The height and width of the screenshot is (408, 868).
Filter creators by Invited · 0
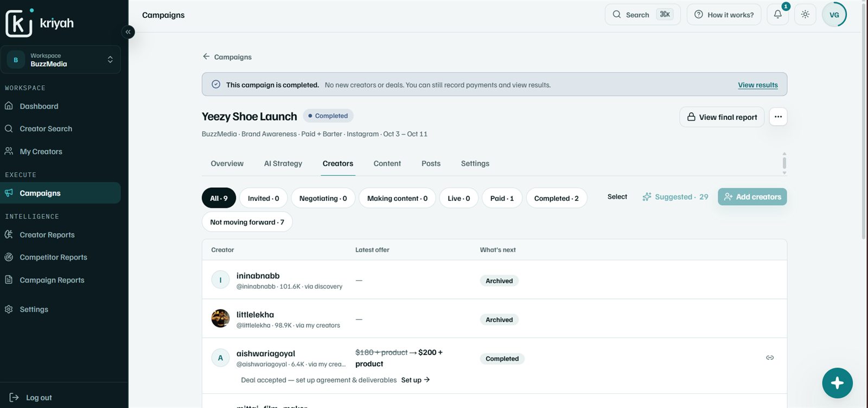tap(264, 198)
